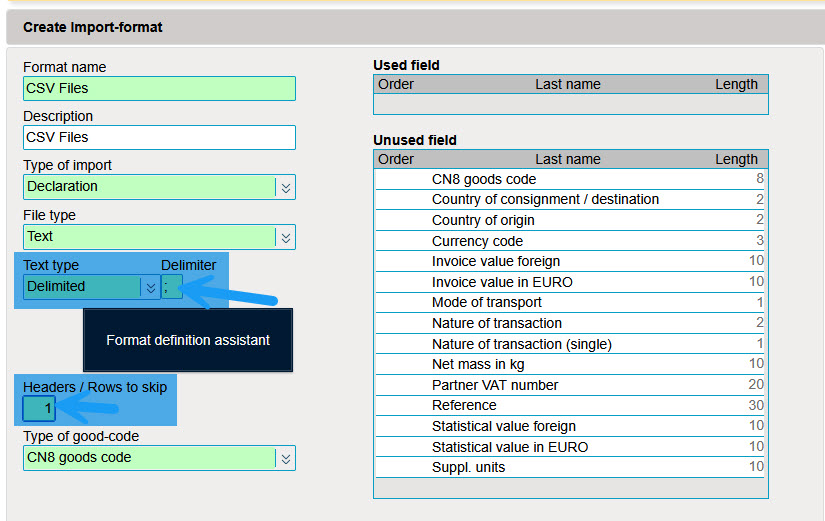Open the Type of import dropdown
825x521 pixels.
click(159, 187)
